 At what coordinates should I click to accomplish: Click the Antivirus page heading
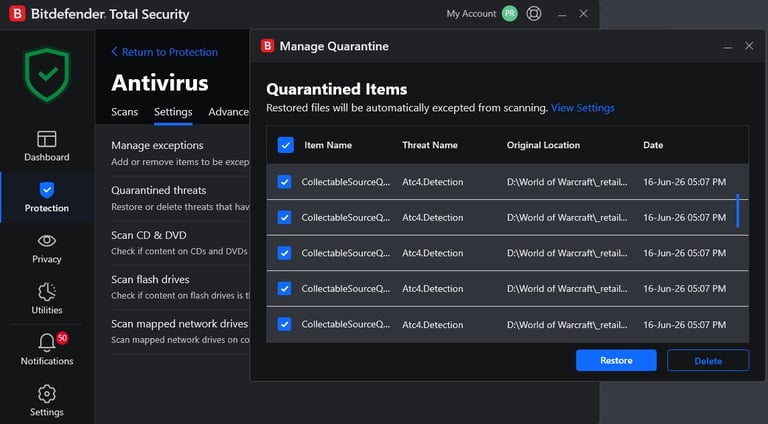(x=160, y=82)
